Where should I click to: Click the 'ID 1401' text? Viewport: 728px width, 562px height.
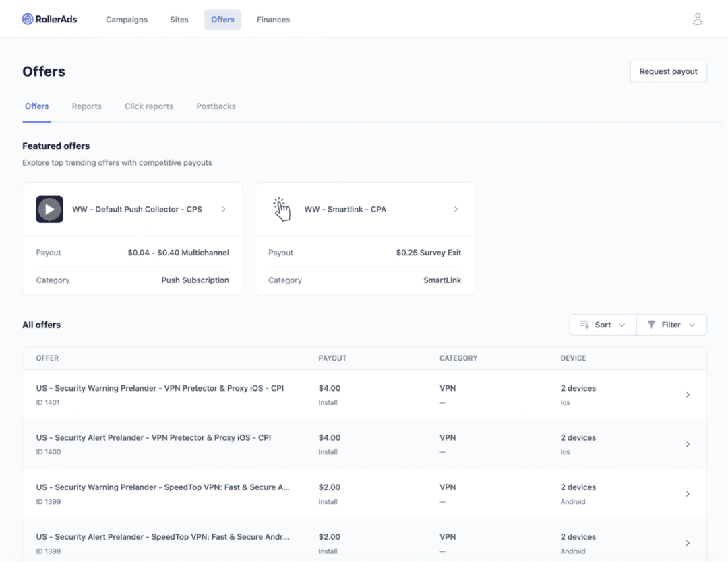(48, 402)
